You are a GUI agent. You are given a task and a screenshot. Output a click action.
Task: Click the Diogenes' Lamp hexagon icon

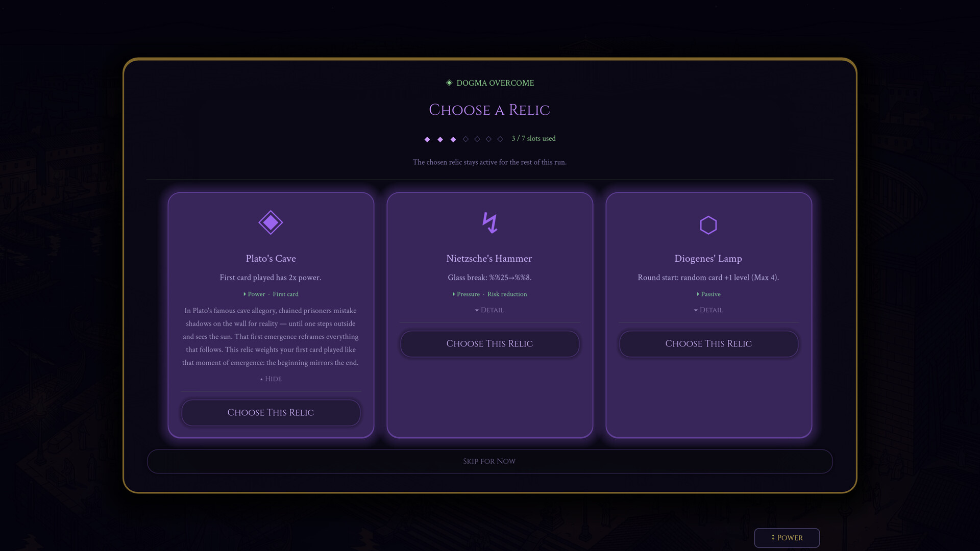click(x=708, y=225)
